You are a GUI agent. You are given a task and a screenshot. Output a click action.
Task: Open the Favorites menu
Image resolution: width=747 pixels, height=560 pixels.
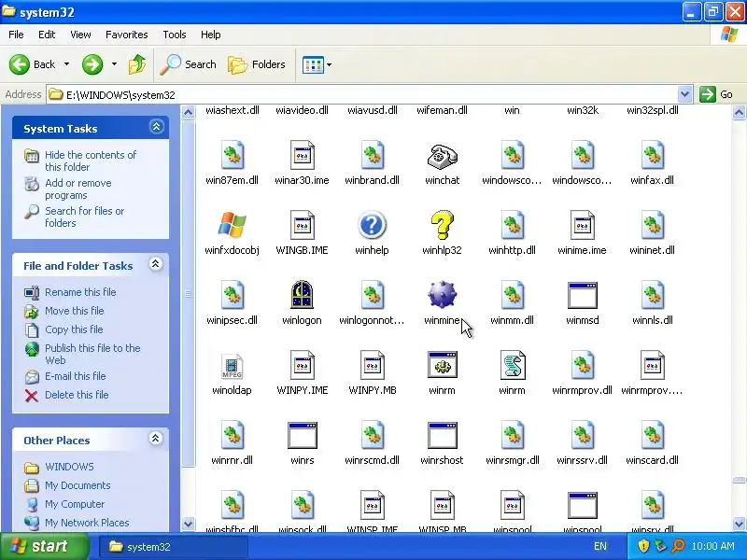coord(127,35)
